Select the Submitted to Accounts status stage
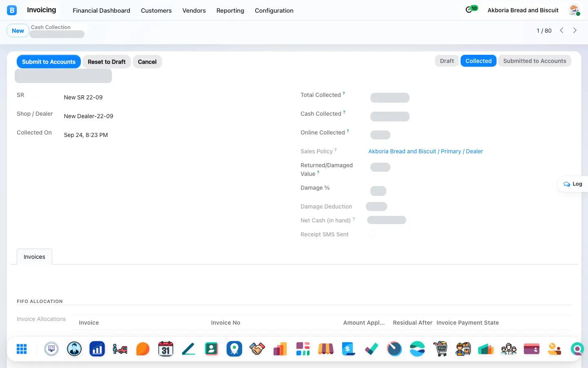 point(535,61)
